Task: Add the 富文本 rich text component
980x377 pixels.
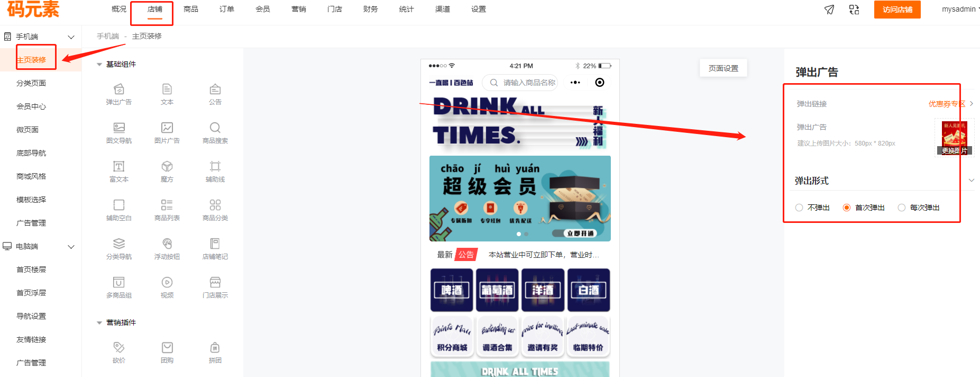Action: pos(119,172)
